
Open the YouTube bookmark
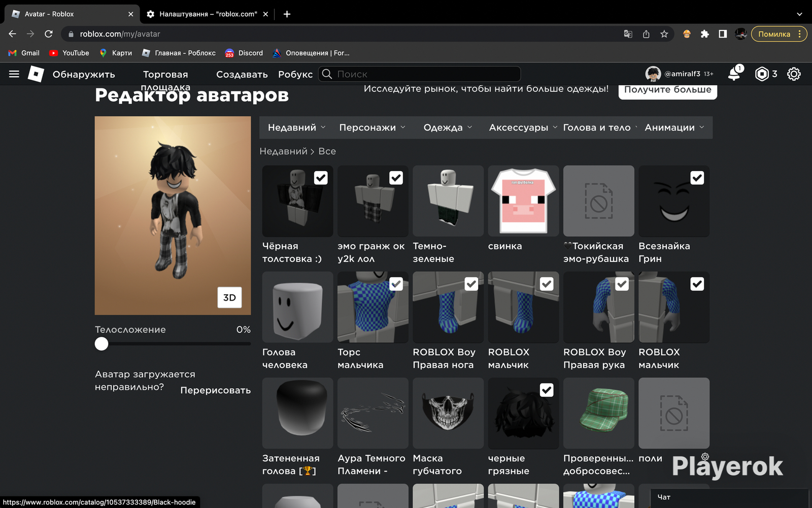pyautogui.click(x=69, y=53)
